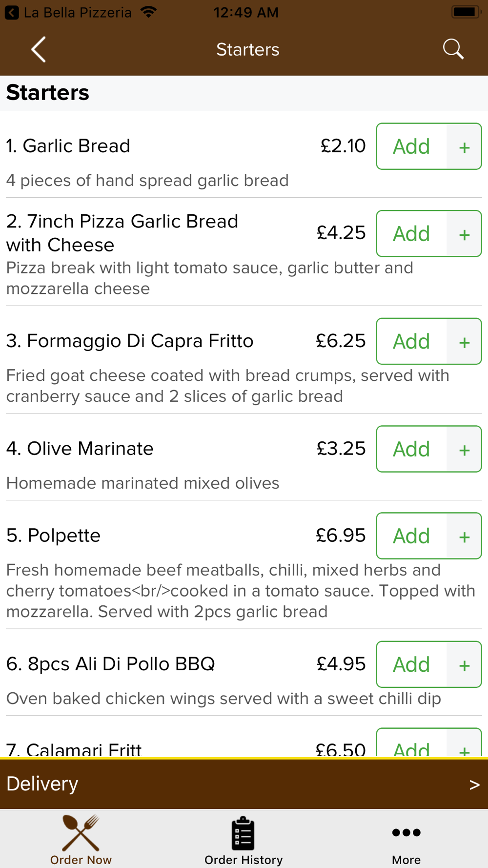Tap plus icon for Formaggio Di Capra Fritto
Viewport: 488px width, 868px height.
point(464,342)
